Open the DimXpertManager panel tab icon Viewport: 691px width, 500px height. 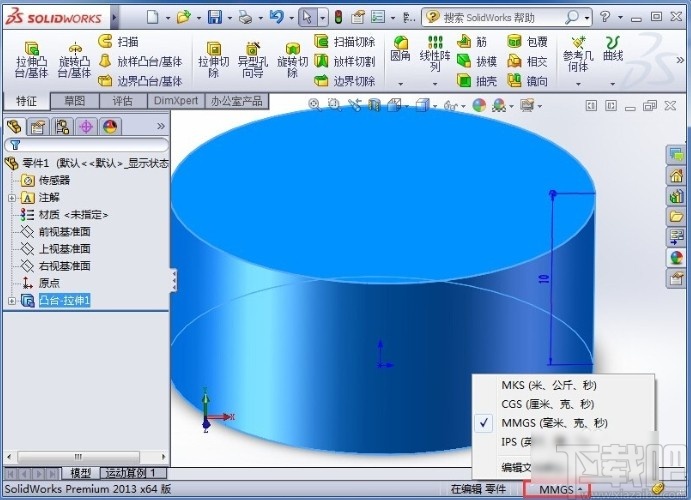tap(86, 127)
